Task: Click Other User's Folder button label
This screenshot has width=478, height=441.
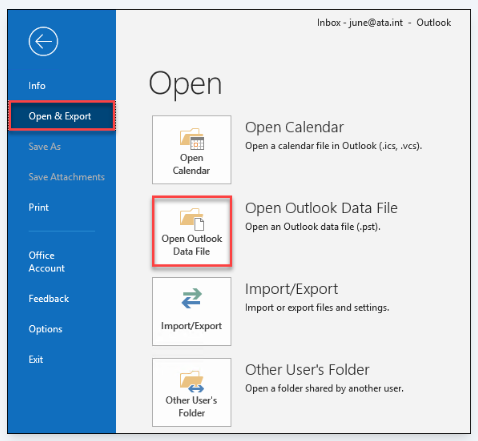Action: pos(191,407)
